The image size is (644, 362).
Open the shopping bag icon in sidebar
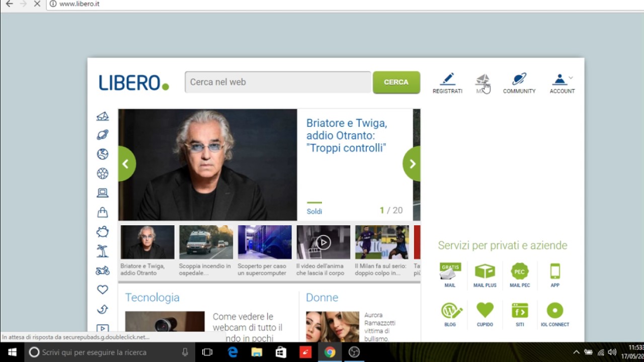pos(103,212)
